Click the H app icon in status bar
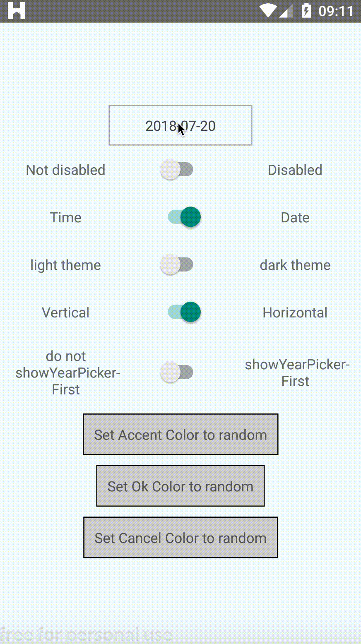Screen dimensions: 361x644 click(x=17, y=11)
